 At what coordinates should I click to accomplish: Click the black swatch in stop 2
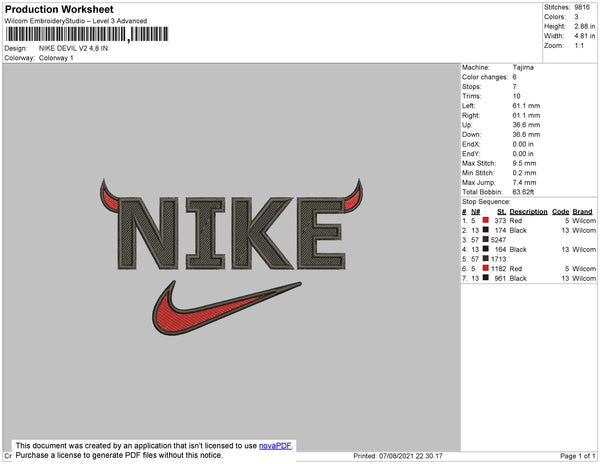click(485, 230)
